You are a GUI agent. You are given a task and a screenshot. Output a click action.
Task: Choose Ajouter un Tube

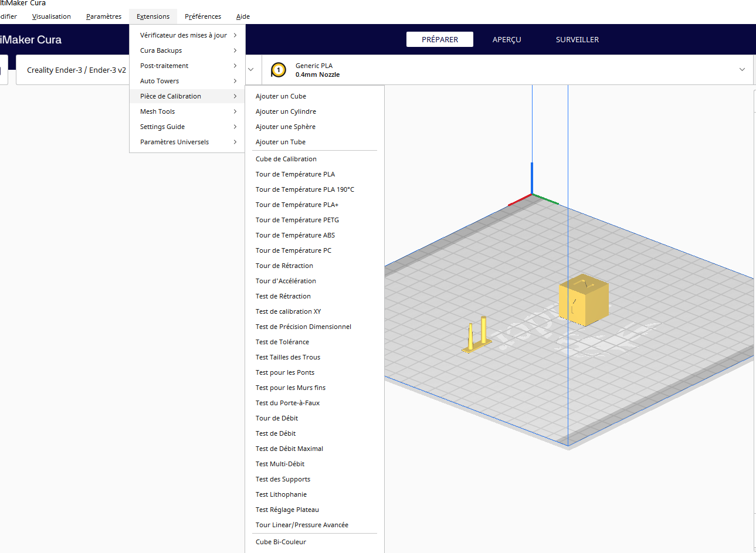point(314,142)
